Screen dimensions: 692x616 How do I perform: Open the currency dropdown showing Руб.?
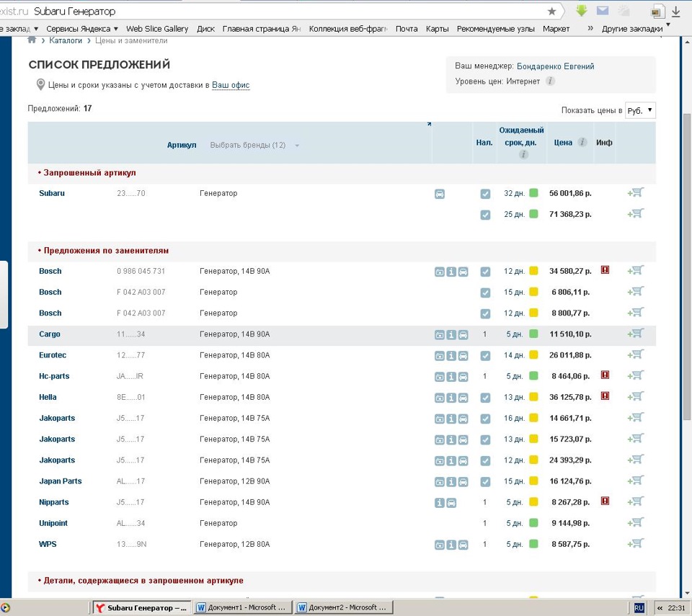(640, 111)
